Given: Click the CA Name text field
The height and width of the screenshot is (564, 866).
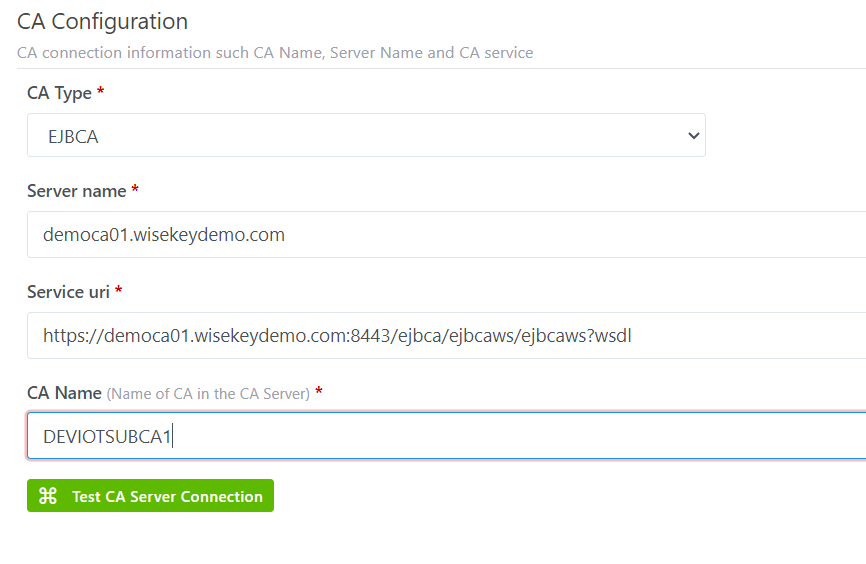Looking at the screenshot, I should (x=500, y=436).
